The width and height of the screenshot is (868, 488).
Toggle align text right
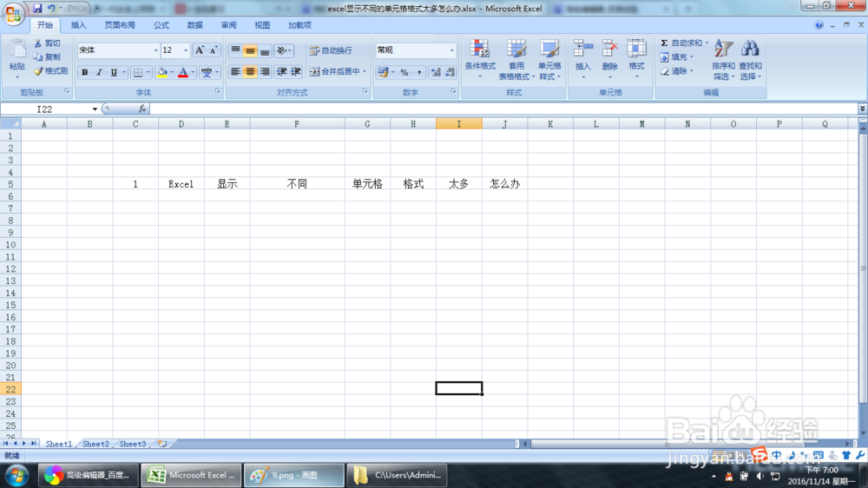[x=265, y=71]
